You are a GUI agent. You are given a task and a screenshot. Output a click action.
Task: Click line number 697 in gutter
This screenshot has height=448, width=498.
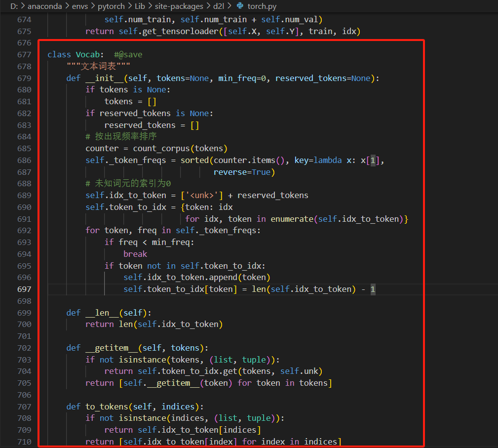24,289
